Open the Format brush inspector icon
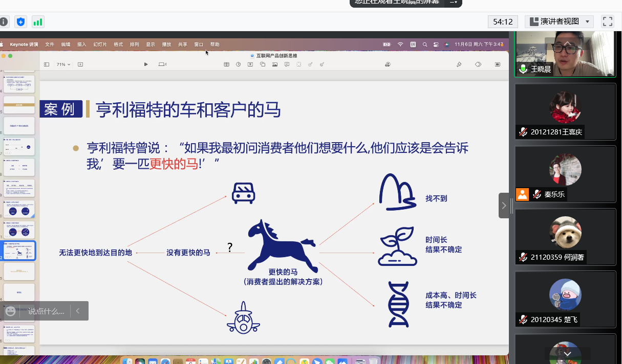 [x=459, y=64]
